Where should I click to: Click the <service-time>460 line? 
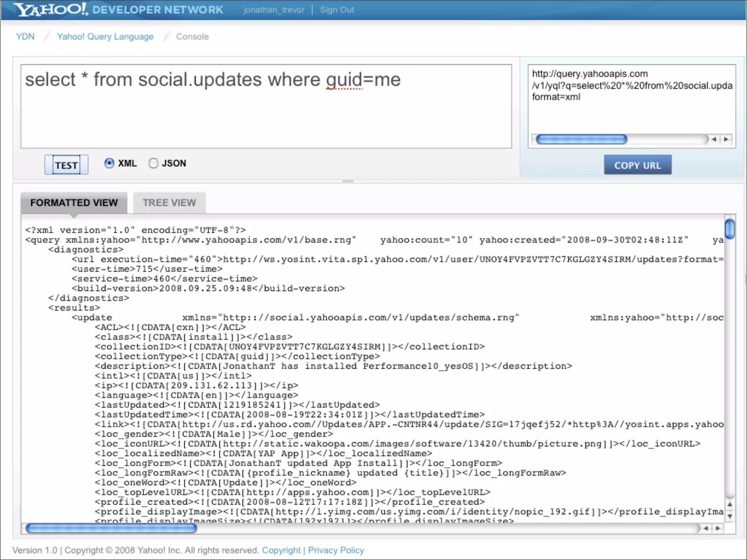coord(165,279)
